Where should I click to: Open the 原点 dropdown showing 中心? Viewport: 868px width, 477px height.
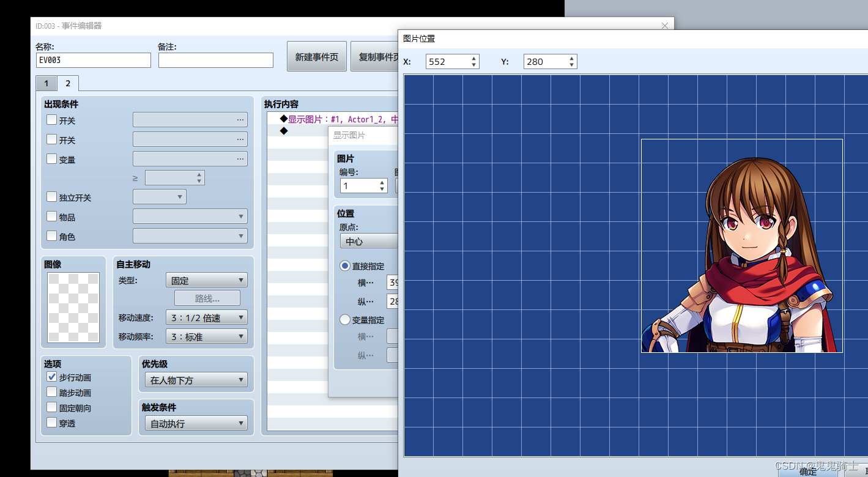tap(369, 241)
